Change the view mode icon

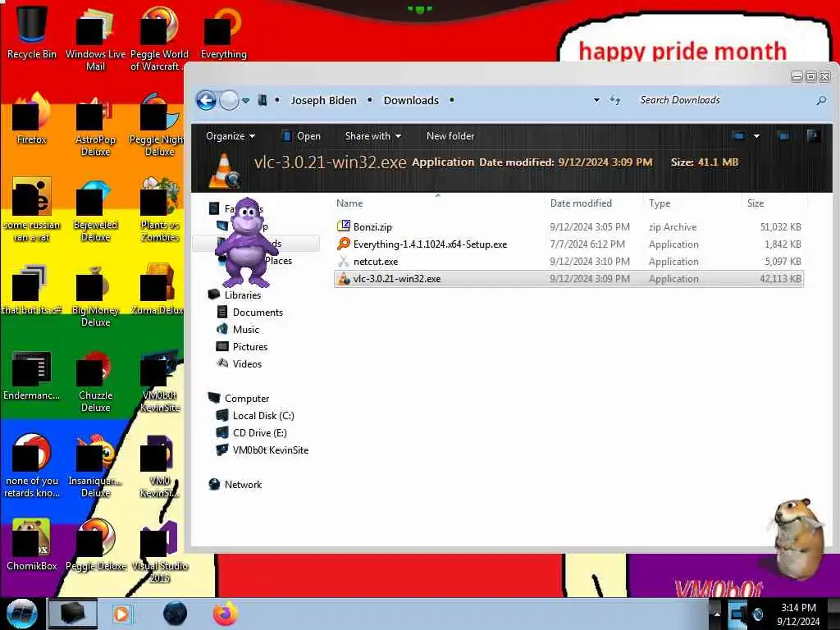coord(738,136)
